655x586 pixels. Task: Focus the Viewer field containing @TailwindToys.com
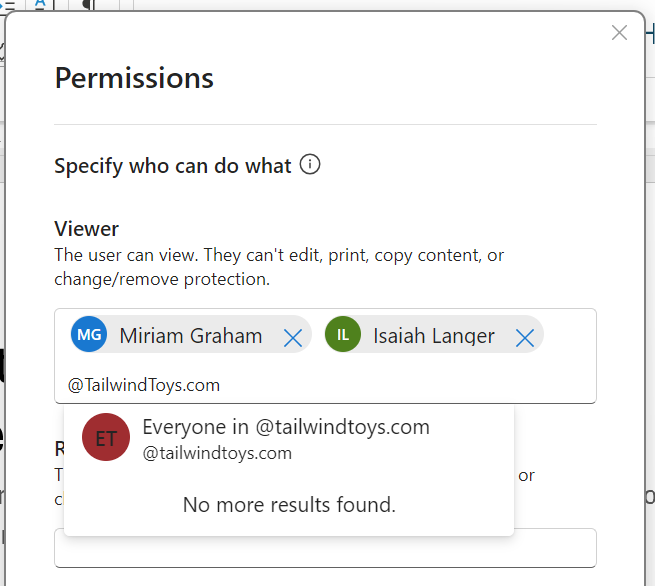pos(400,385)
